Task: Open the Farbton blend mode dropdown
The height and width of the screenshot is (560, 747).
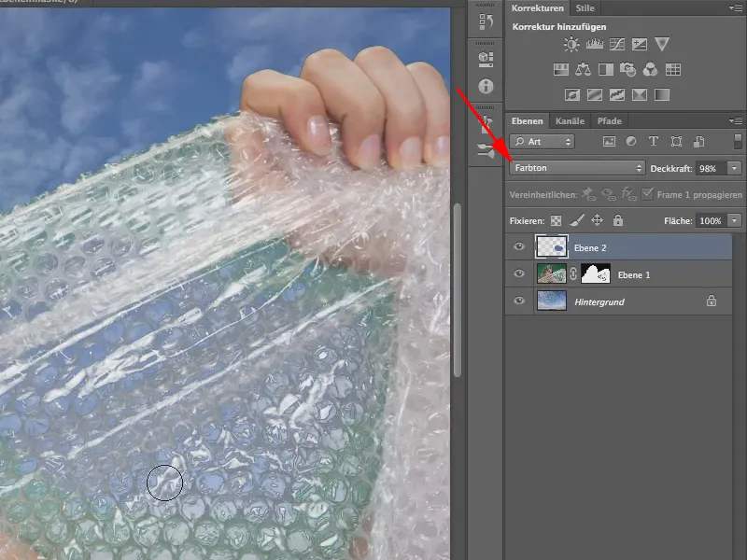Action: [x=577, y=168]
